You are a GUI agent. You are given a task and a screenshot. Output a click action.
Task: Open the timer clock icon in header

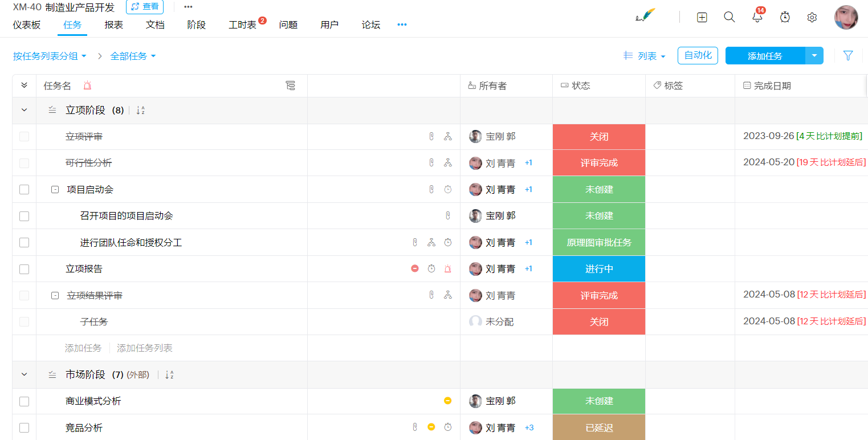click(x=785, y=17)
